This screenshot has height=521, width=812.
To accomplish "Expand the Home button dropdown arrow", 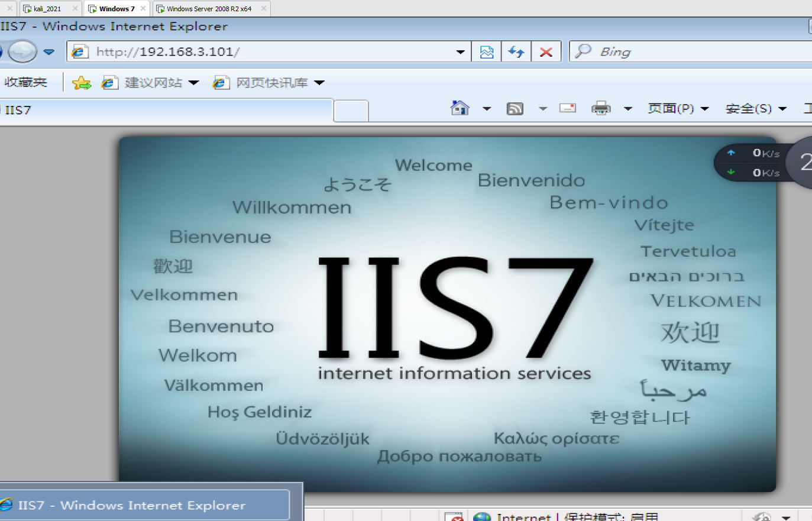I will coord(487,109).
